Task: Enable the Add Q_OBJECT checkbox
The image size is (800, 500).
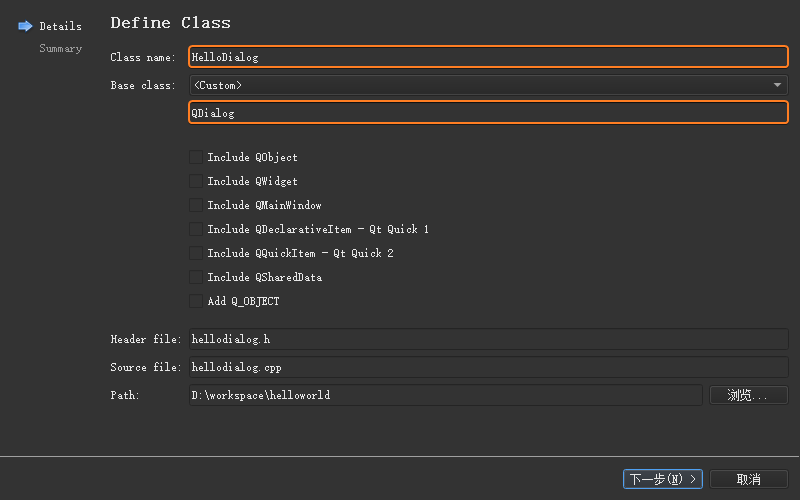Action: click(x=195, y=301)
